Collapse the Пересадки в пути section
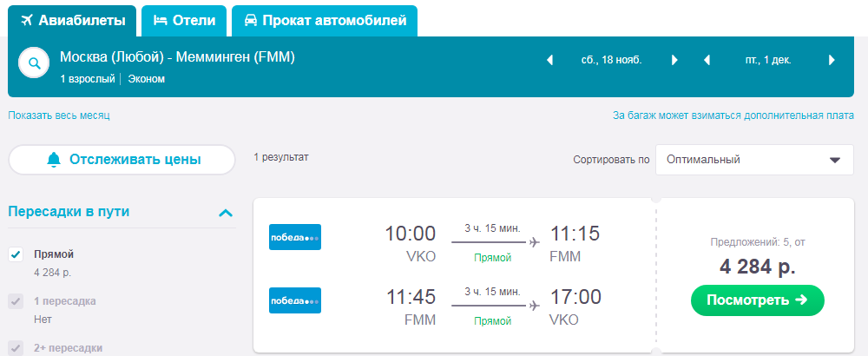Screen dimensions: 868x356 tap(226, 213)
